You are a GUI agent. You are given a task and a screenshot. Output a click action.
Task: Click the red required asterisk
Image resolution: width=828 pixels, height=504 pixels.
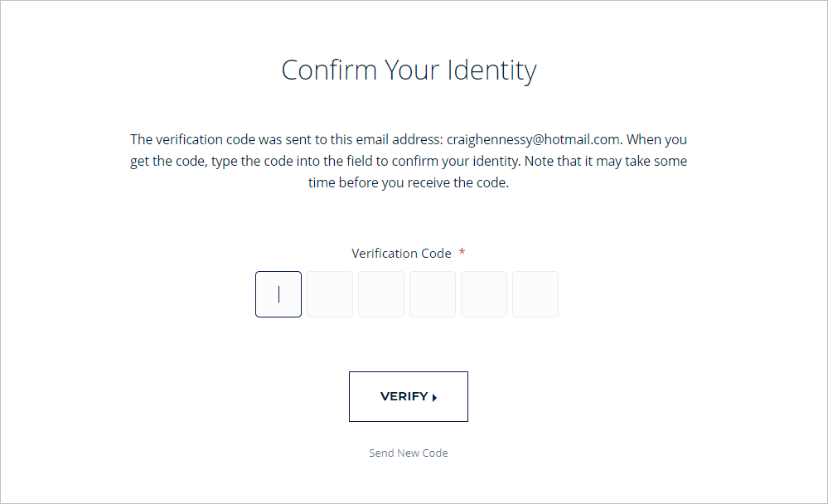[462, 253]
